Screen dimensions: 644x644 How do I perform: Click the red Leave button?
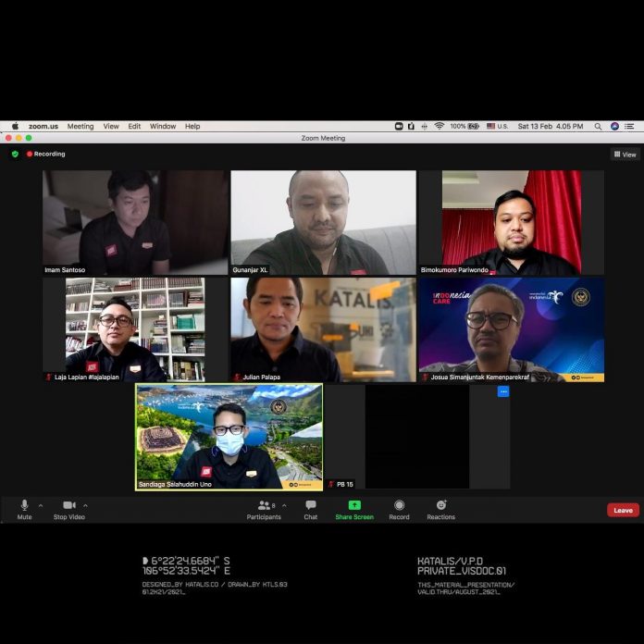click(623, 510)
